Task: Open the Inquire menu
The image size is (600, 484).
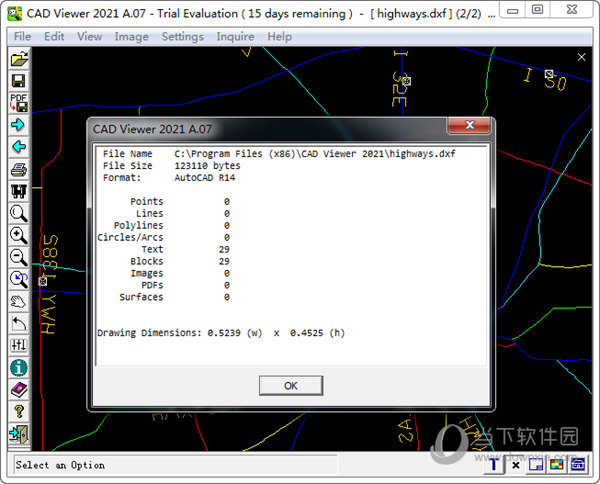Action: click(235, 36)
